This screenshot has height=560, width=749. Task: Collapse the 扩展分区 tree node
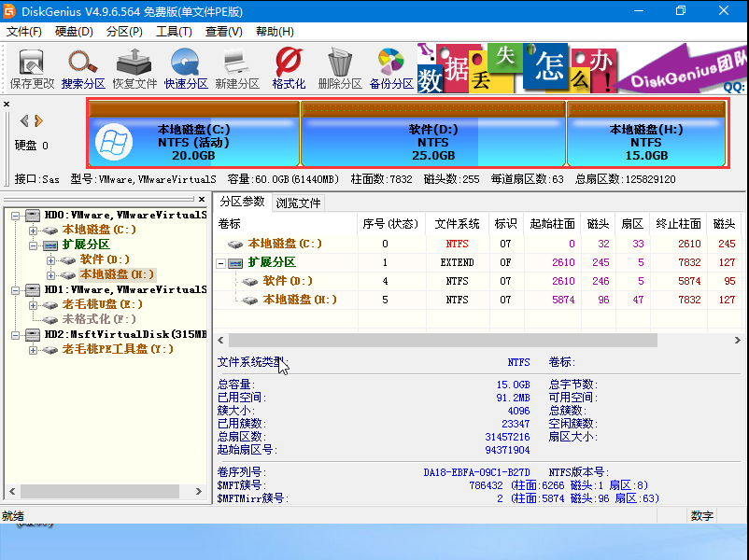point(33,245)
